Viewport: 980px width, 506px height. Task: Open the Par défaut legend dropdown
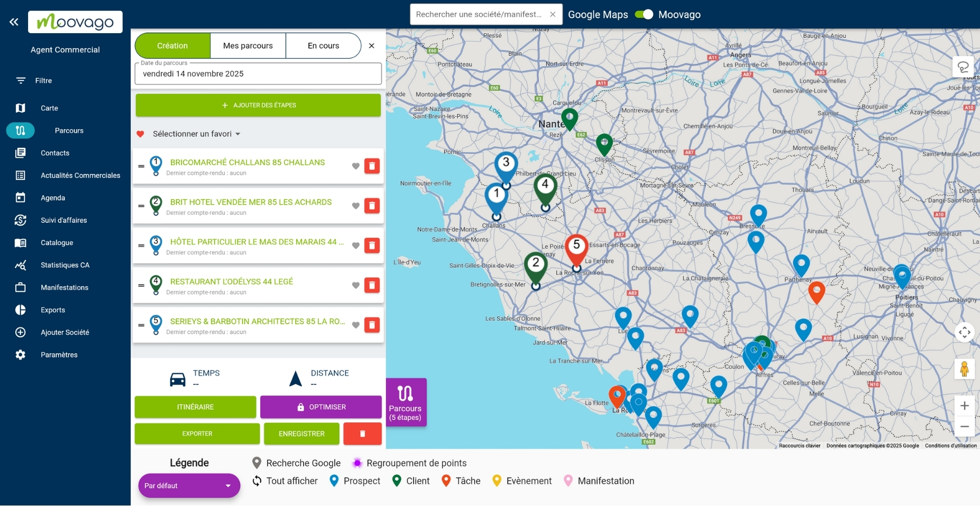click(x=189, y=486)
